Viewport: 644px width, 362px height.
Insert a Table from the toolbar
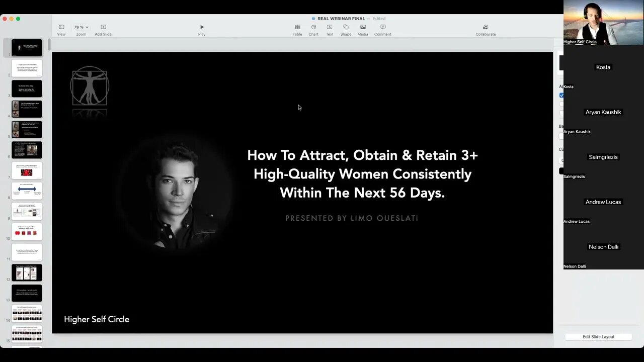pos(297,27)
